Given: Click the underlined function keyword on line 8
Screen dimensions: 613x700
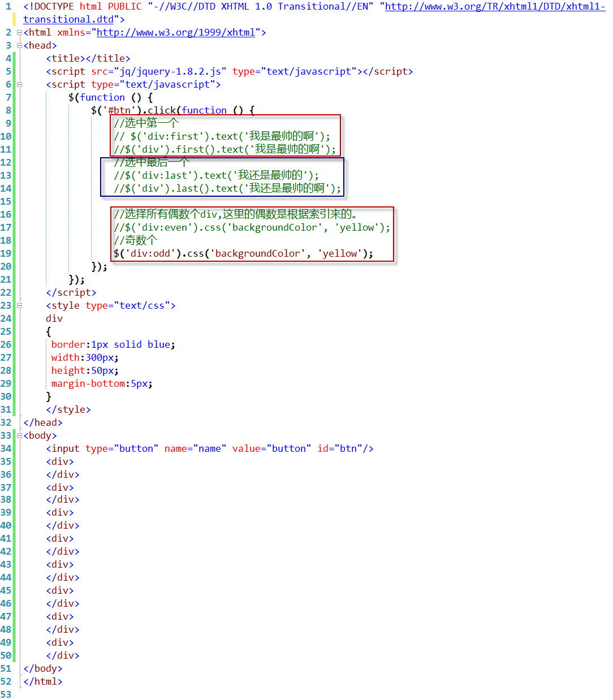Looking at the screenshot, I should (204, 110).
